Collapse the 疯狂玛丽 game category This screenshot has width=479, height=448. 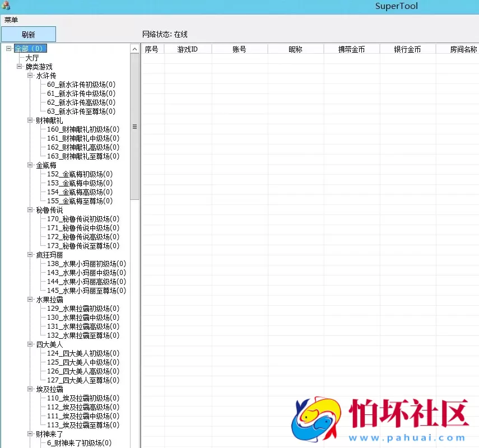[30, 255]
